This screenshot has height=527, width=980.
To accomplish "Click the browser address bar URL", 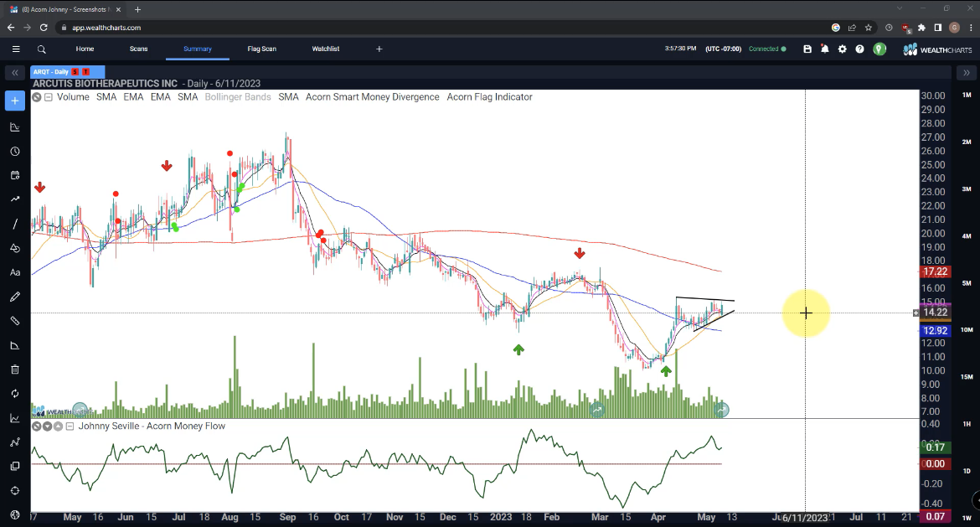I will pyautogui.click(x=106, y=28).
